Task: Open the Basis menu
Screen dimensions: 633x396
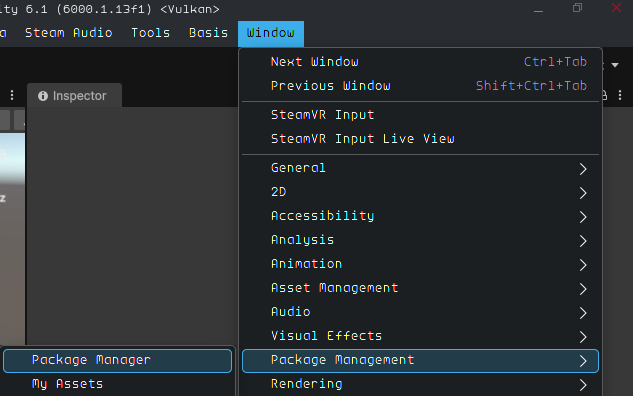Action: point(208,33)
